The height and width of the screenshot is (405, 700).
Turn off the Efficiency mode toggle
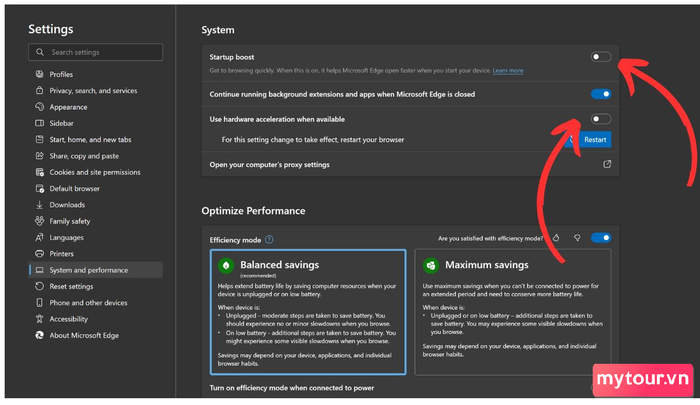point(600,238)
